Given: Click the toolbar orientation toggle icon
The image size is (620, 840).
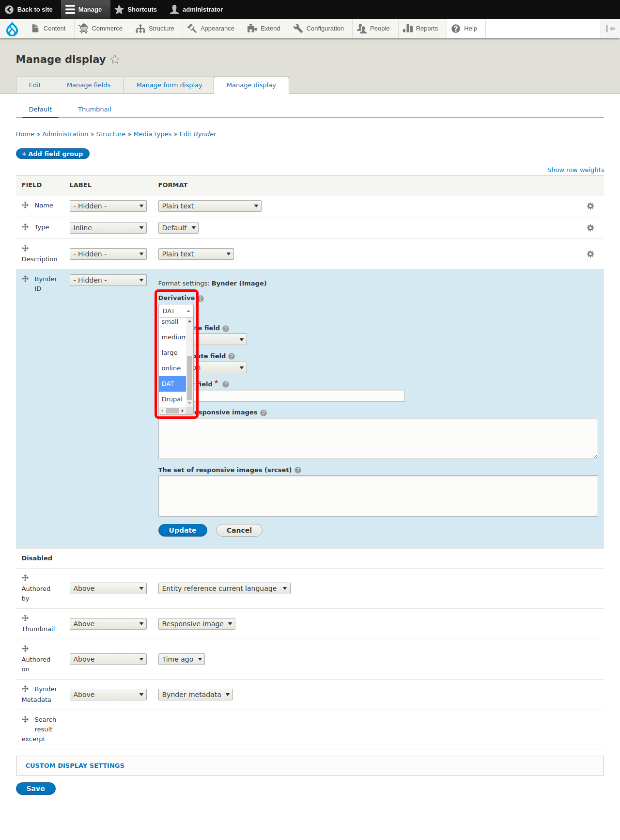Looking at the screenshot, I should click(x=610, y=29).
